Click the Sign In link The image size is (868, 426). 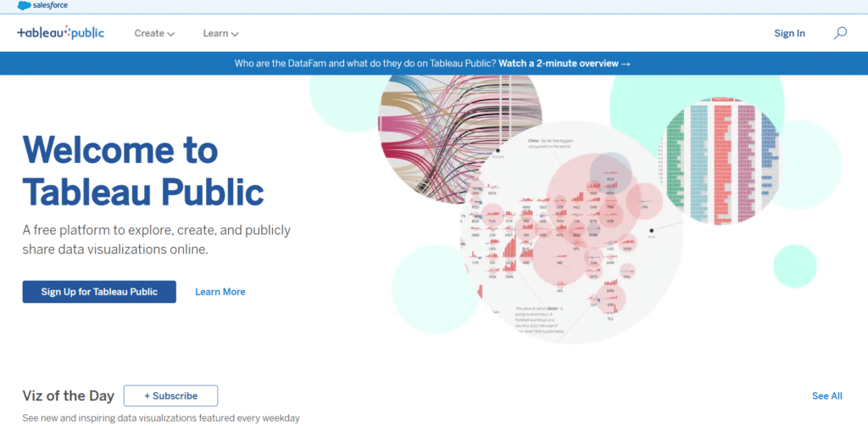789,33
